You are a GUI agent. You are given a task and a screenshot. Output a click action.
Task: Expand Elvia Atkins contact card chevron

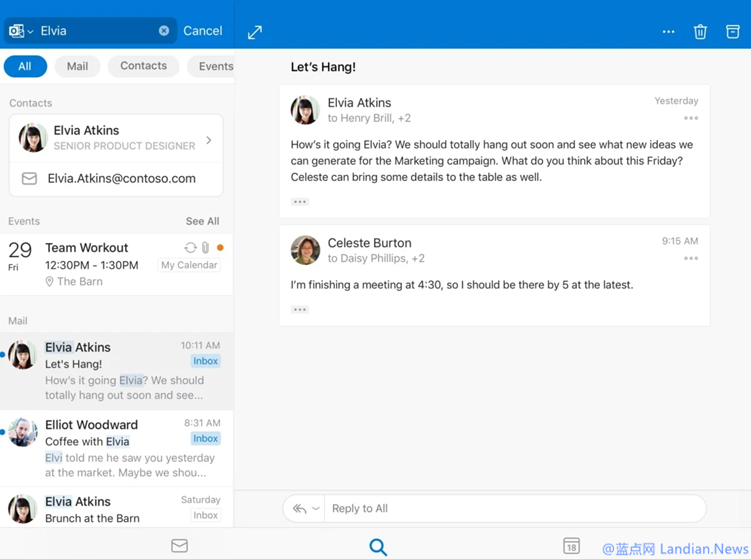(x=209, y=140)
